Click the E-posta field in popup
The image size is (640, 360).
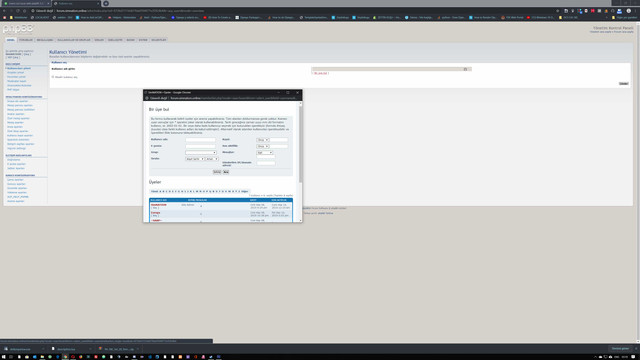(x=200, y=146)
